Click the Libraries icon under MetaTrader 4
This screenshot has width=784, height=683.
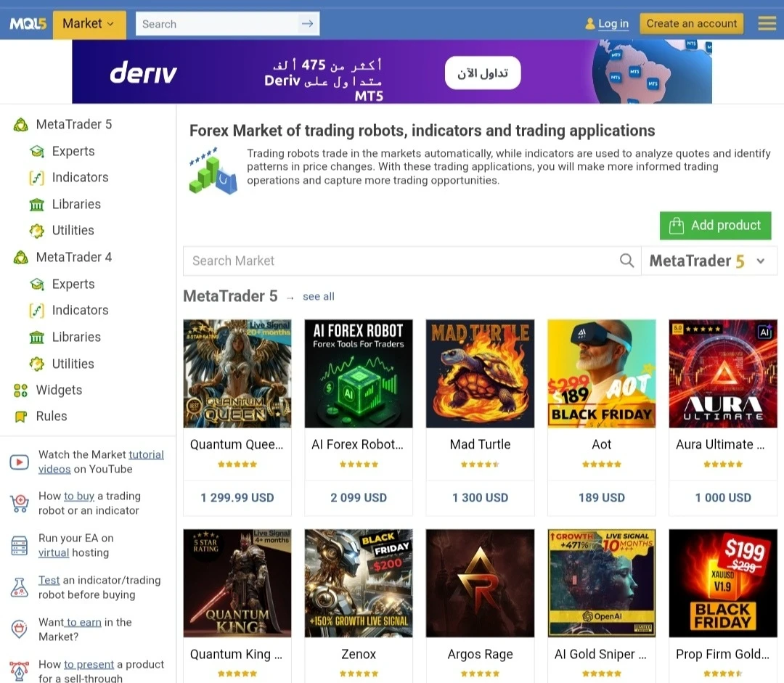coord(36,337)
